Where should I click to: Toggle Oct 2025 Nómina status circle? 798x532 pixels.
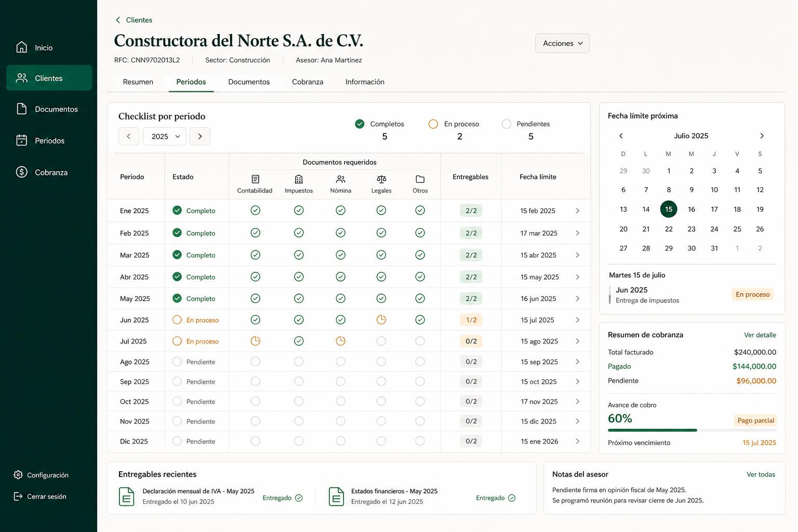click(341, 401)
